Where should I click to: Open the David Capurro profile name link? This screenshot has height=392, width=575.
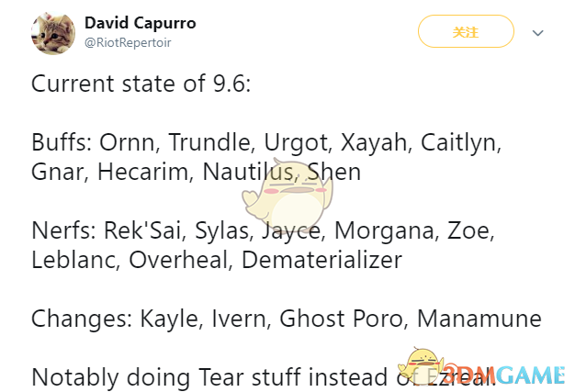[141, 22]
